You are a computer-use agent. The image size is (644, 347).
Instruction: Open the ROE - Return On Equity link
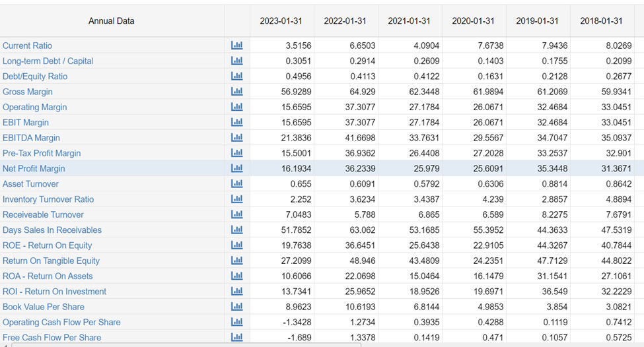[48, 245]
